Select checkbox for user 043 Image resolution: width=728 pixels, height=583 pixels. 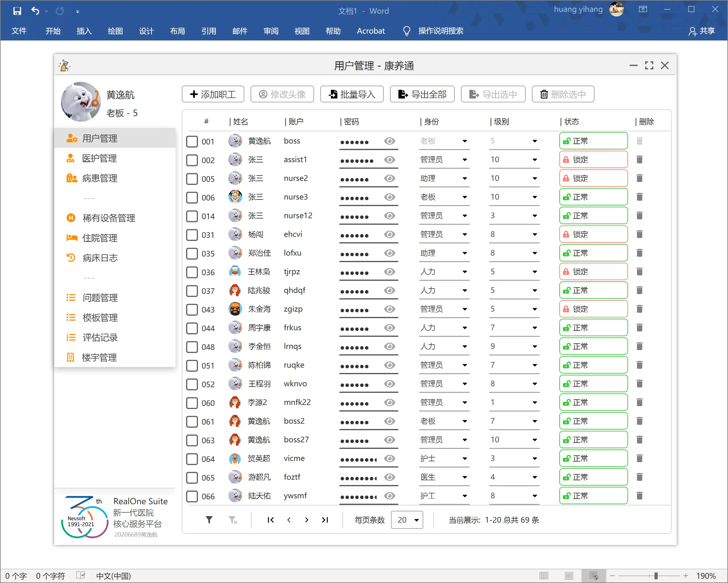192,309
